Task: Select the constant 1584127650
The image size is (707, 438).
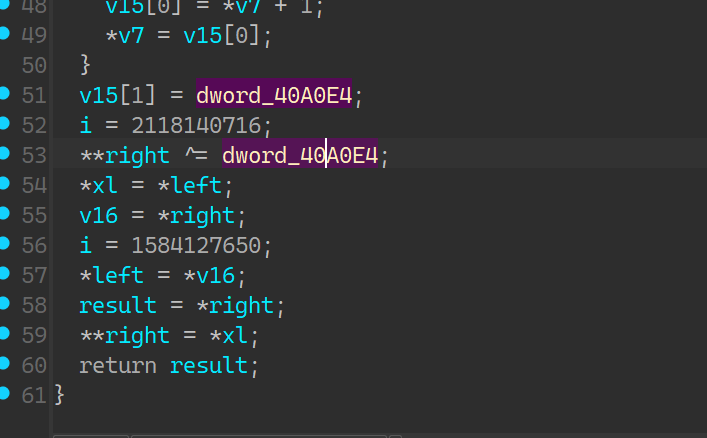Action: coord(189,246)
